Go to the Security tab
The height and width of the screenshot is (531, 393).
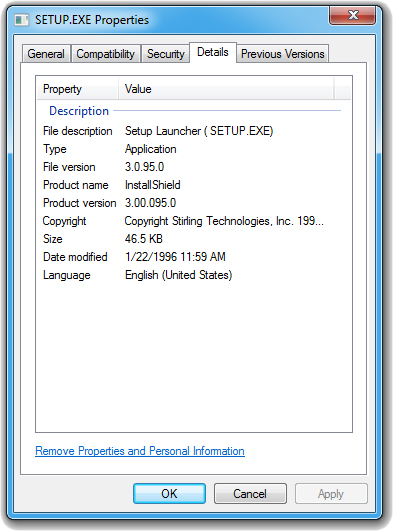tap(165, 54)
